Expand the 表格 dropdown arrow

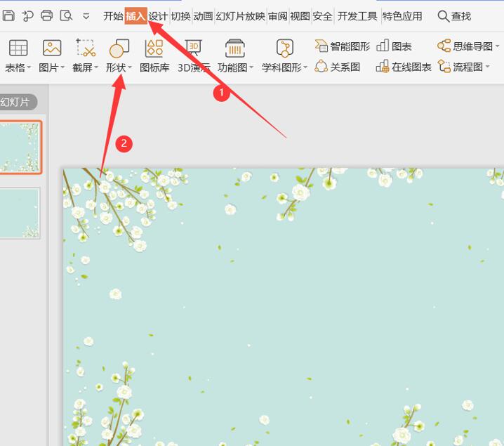(x=29, y=67)
